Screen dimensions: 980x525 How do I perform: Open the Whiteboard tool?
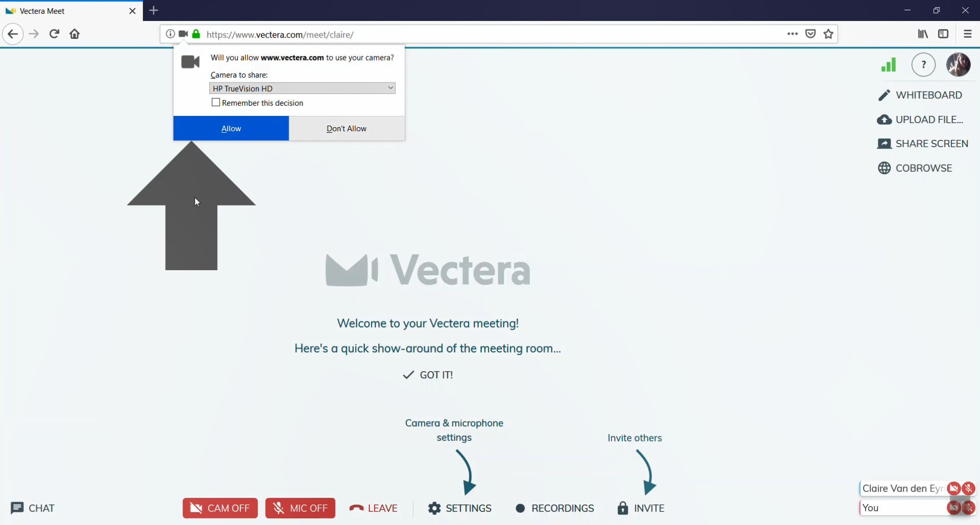click(x=920, y=95)
